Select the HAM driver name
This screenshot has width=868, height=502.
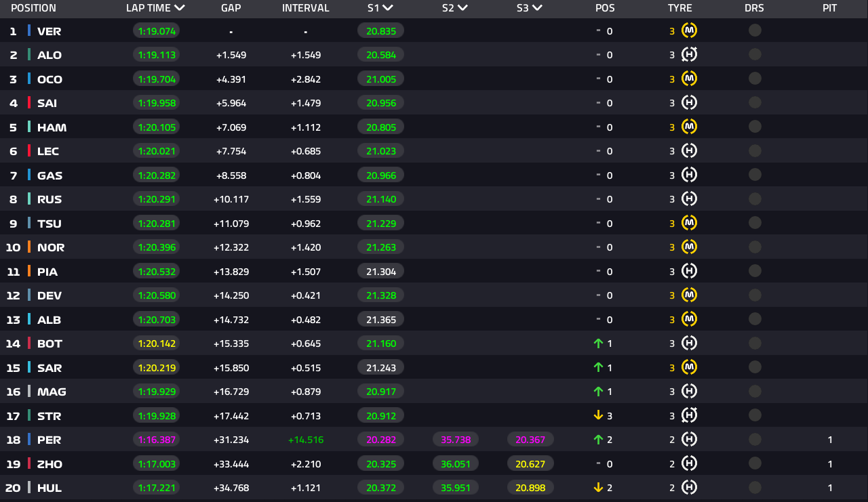point(52,127)
